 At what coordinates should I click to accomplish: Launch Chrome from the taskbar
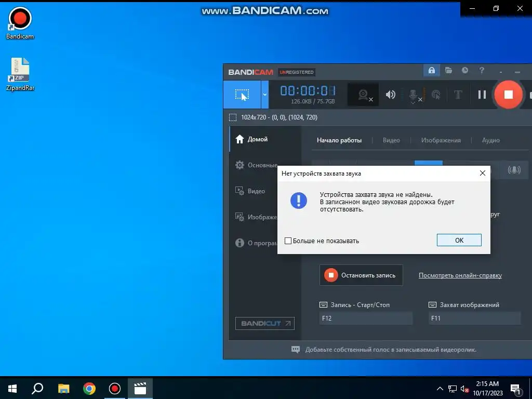89,389
